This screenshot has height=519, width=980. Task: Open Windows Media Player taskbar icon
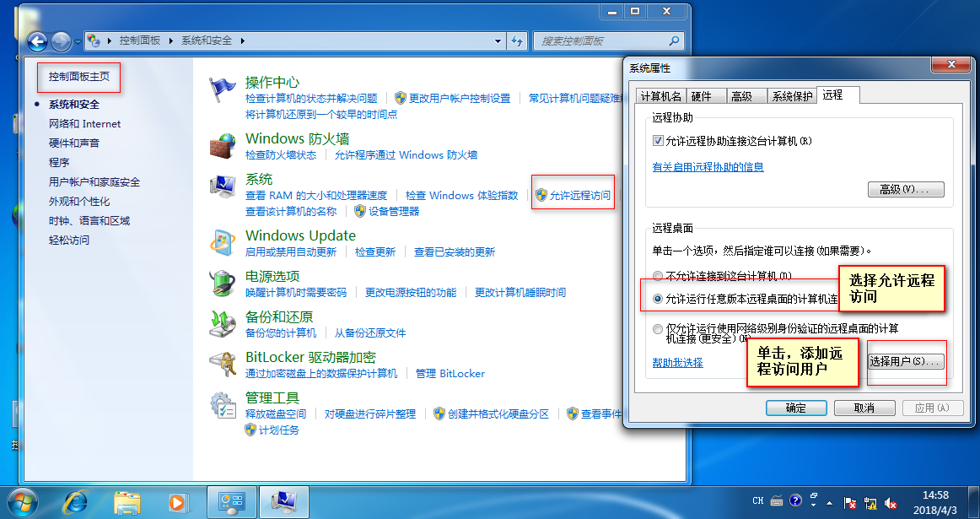(177, 502)
